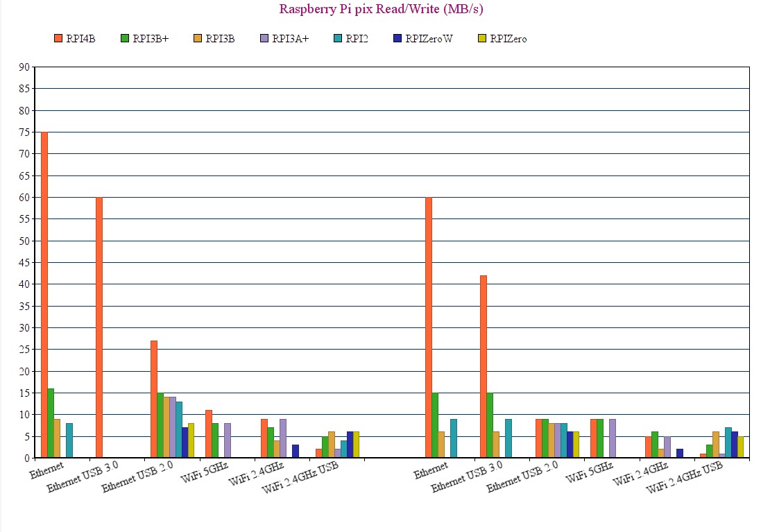761x532 pixels.
Task: Click the first Ethernet USB 2.0 axis label
Action: click(x=137, y=477)
